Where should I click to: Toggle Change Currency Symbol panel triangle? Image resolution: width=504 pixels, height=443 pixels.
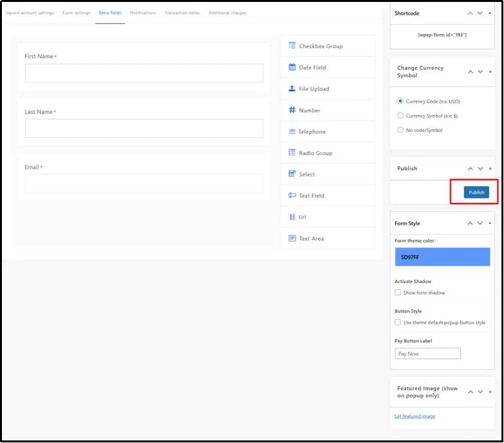(x=490, y=72)
